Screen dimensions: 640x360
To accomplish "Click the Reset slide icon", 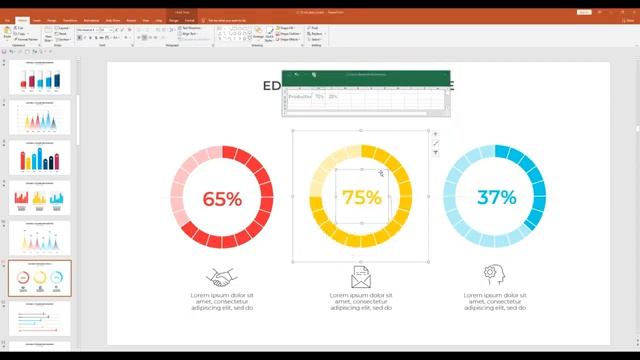I will pos(57,34).
